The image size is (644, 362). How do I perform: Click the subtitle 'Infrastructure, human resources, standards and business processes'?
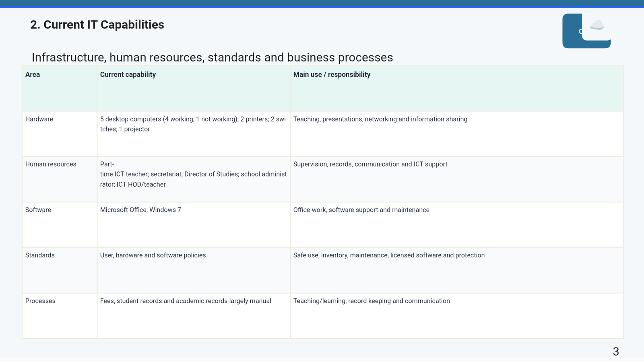(212, 58)
